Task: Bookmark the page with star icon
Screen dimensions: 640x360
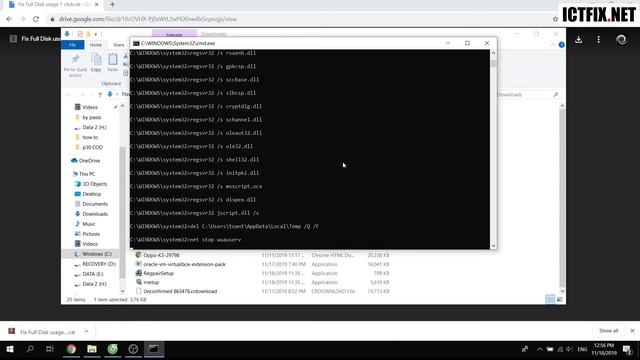Action: pos(555,19)
